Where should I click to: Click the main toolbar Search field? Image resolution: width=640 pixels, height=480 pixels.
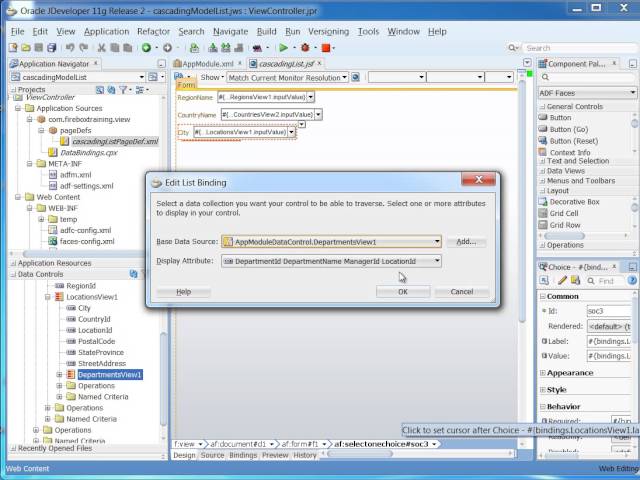pyautogui.click(x=581, y=48)
